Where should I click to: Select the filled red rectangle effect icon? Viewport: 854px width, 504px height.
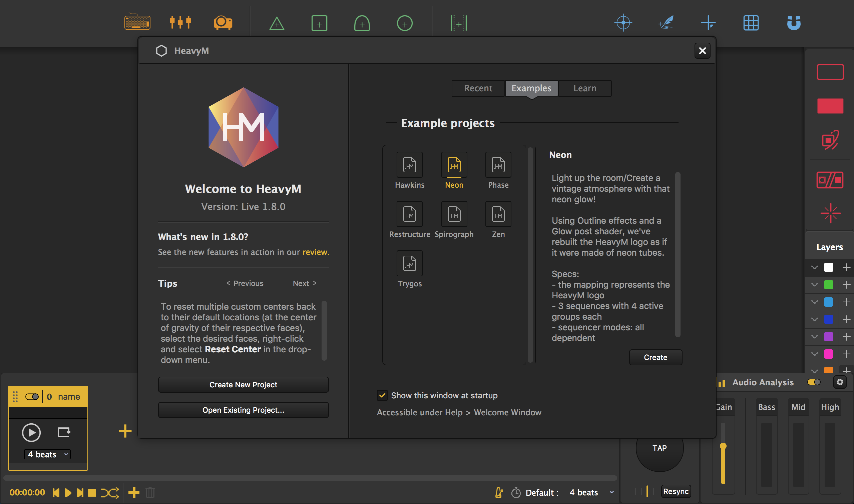pos(830,106)
